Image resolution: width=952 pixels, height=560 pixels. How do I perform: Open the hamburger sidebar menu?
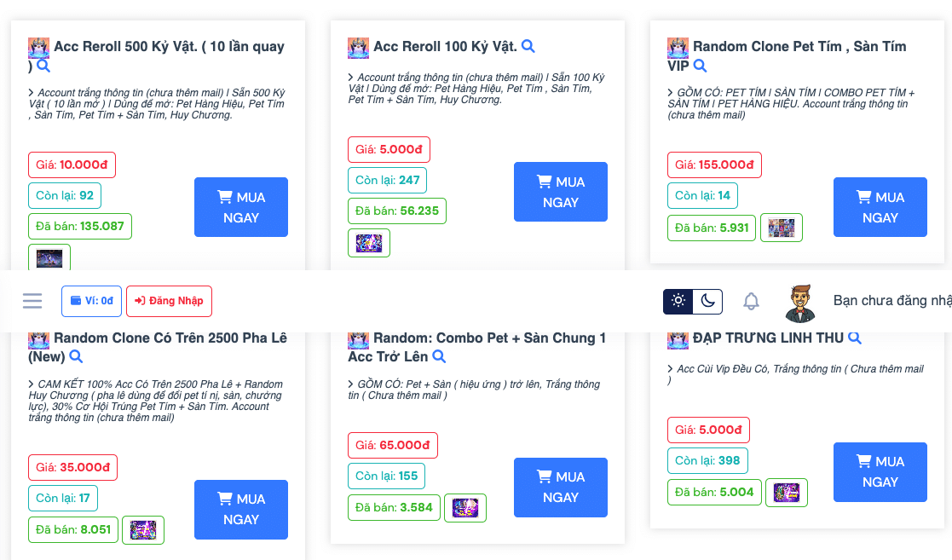pos(32,301)
